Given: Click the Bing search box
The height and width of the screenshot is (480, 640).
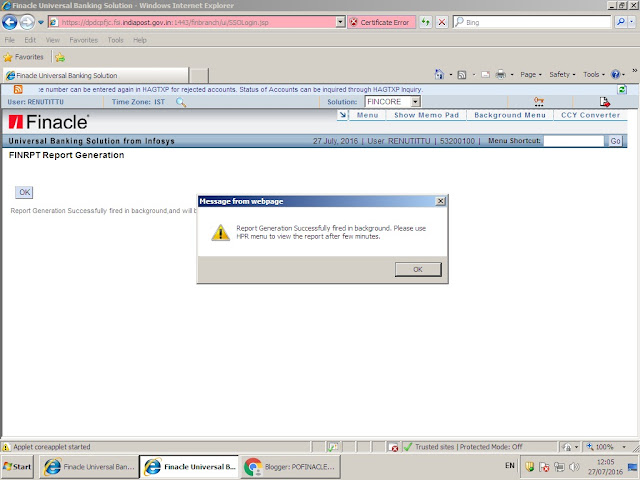Looking at the screenshot, I should (533, 22).
